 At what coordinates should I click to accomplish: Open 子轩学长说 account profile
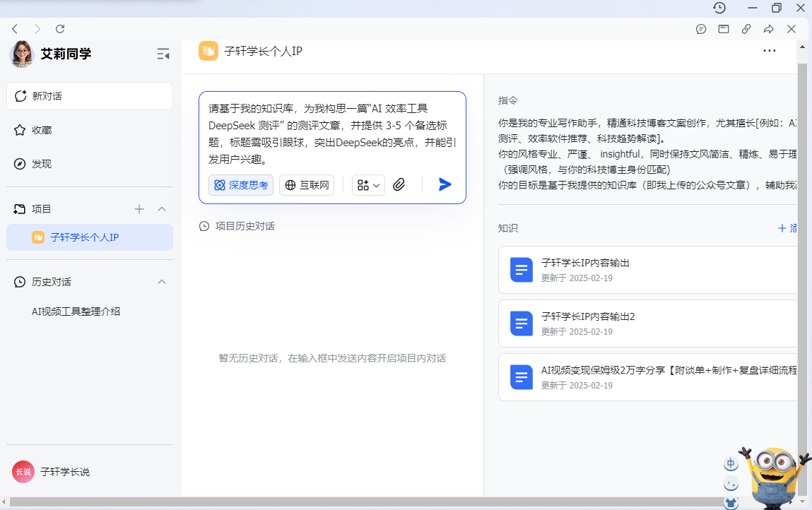click(x=51, y=472)
